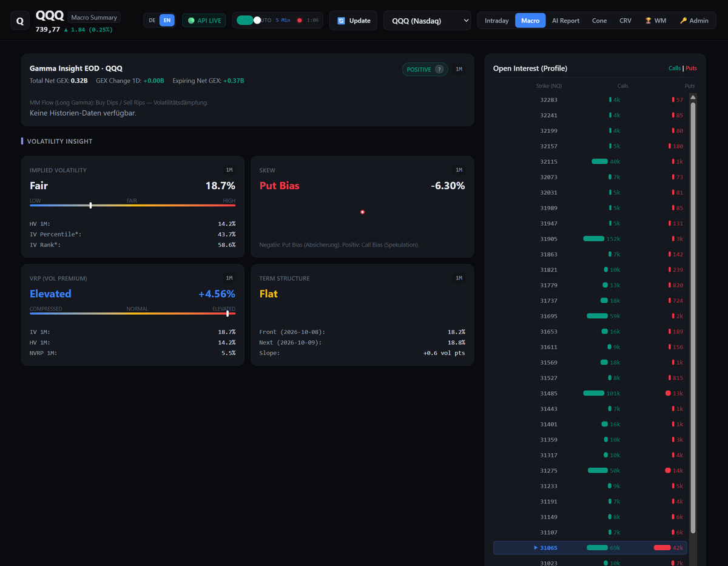Toggle the auto-refresh switch
The height and width of the screenshot is (566, 728).
click(x=248, y=20)
